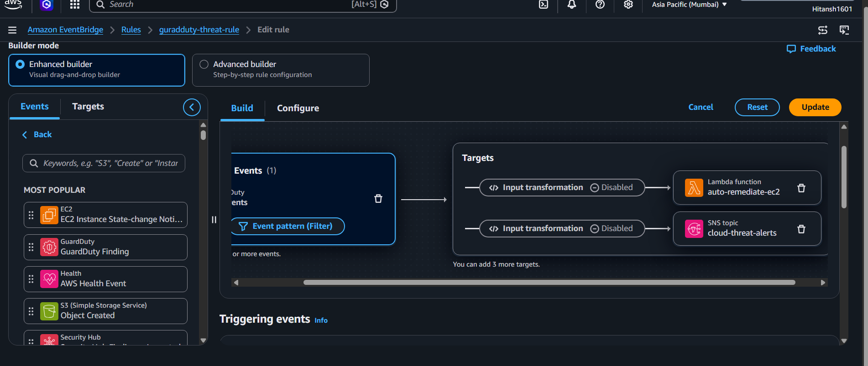Click the S3 bucket icon in the list

pos(49,311)
